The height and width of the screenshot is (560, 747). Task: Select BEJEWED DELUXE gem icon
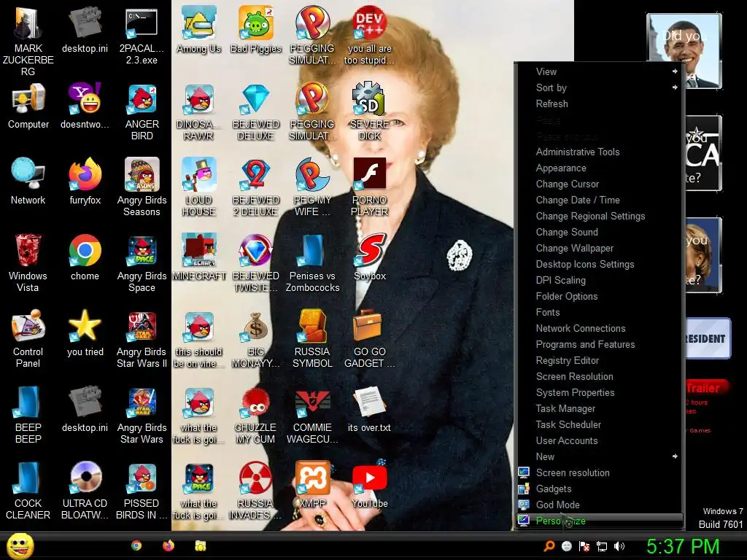coord(256,112)
